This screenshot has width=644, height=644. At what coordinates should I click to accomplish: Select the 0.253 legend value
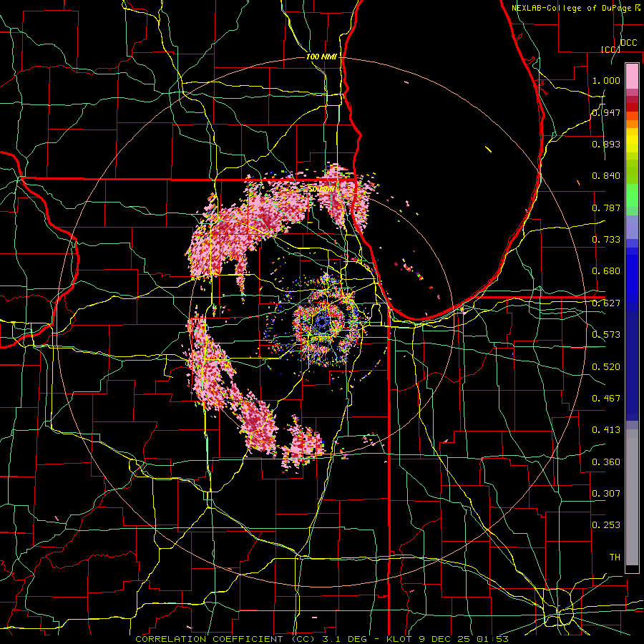(x=606, y=525)
